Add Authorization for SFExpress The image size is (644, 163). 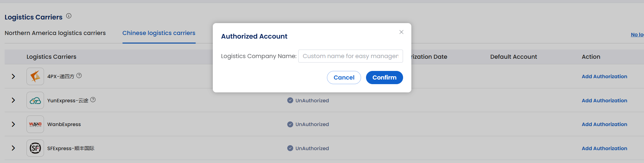(604, 148)
